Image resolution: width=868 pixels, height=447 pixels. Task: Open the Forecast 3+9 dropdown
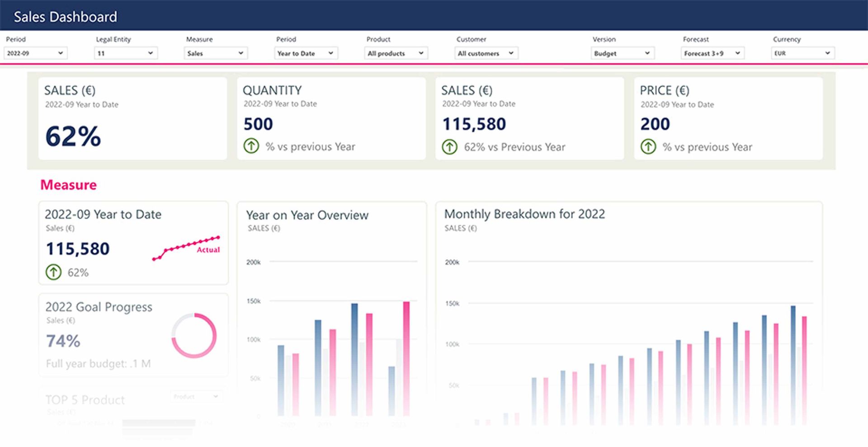(x=712, y=53)
